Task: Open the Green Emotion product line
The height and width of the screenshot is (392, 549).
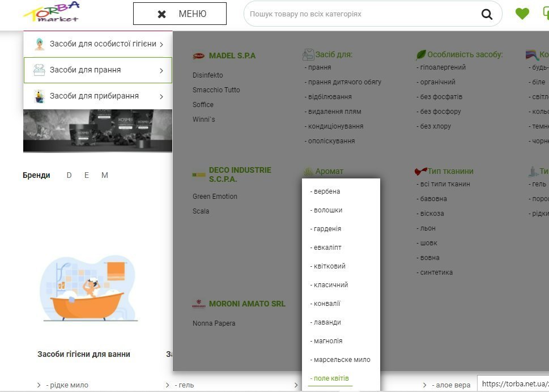Action: (215, 197)
